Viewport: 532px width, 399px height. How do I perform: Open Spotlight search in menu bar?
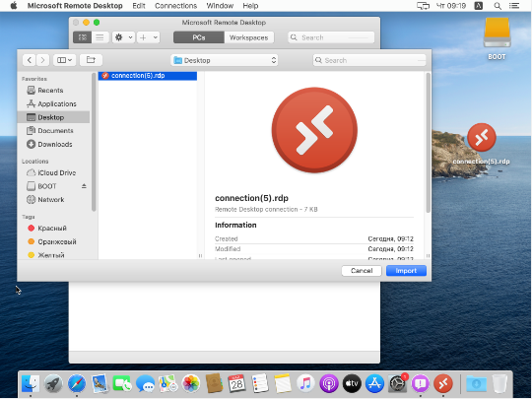pyautogui.click(x=498, y=6)
